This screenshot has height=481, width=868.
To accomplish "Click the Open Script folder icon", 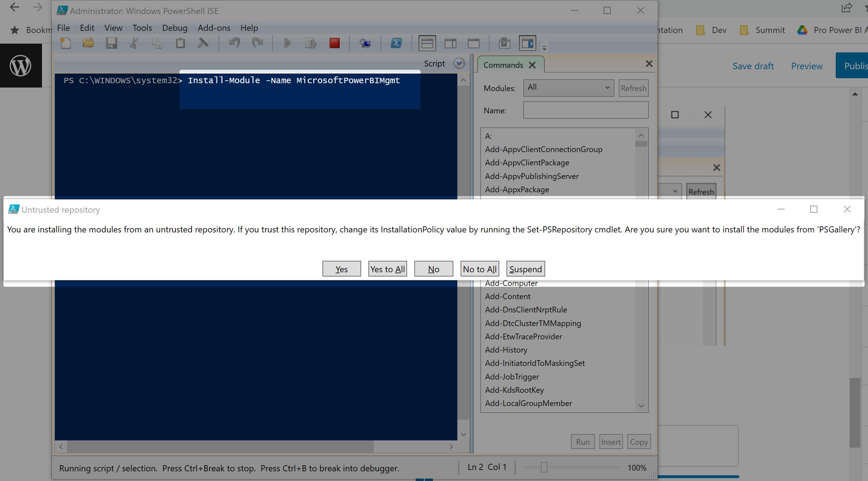I will pyautogui.click(x=88, y=43).
